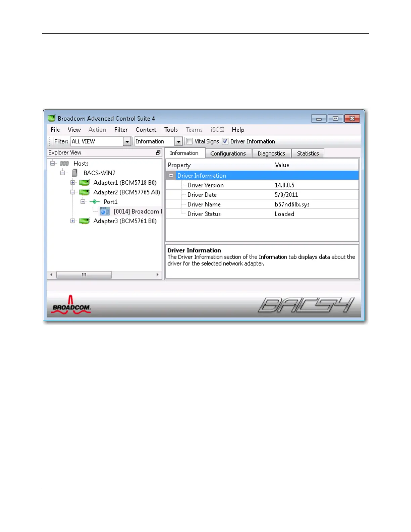Click the Value column header
The height and width of the screenshot is (532, 411).
pos(316,165)
